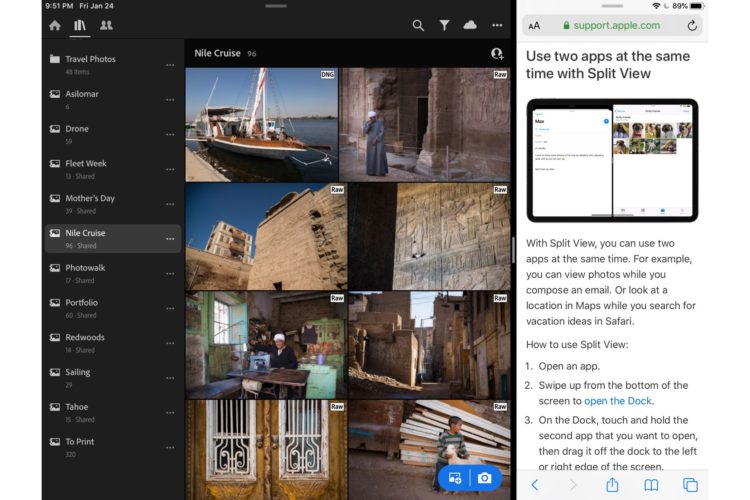This screenshot has height=500, width=750.
Task: Check cloud sync status icon
Action: pos(470,25)
